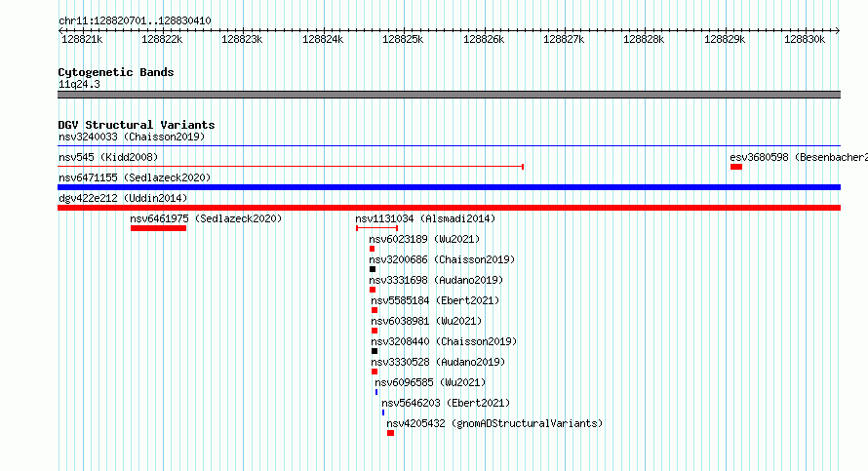Click the small blue mark under nsv6096585
Viewport: 868px width, 471px height.
pos(376,392)
